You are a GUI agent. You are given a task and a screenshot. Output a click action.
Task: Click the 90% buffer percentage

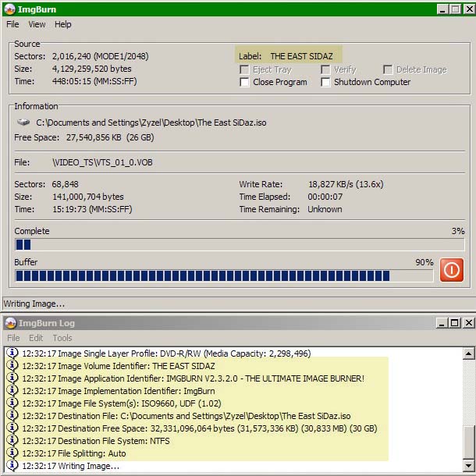[424, 262]
